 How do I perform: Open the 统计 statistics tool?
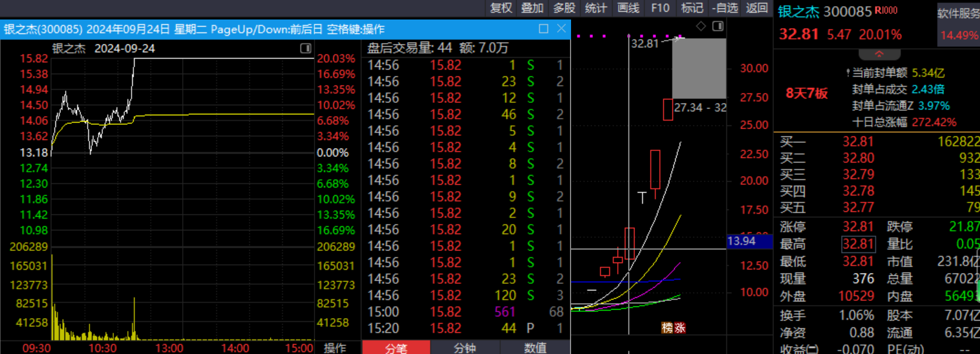[595, 8]
